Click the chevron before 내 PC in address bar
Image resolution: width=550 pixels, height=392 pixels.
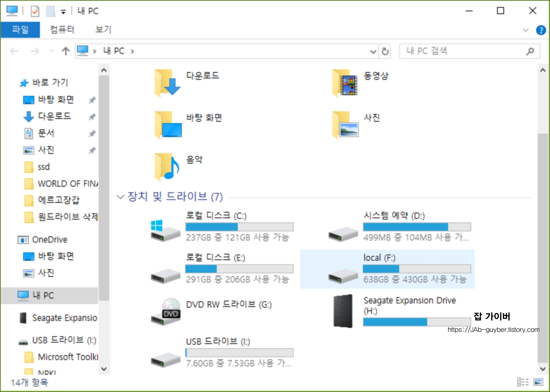95,51
